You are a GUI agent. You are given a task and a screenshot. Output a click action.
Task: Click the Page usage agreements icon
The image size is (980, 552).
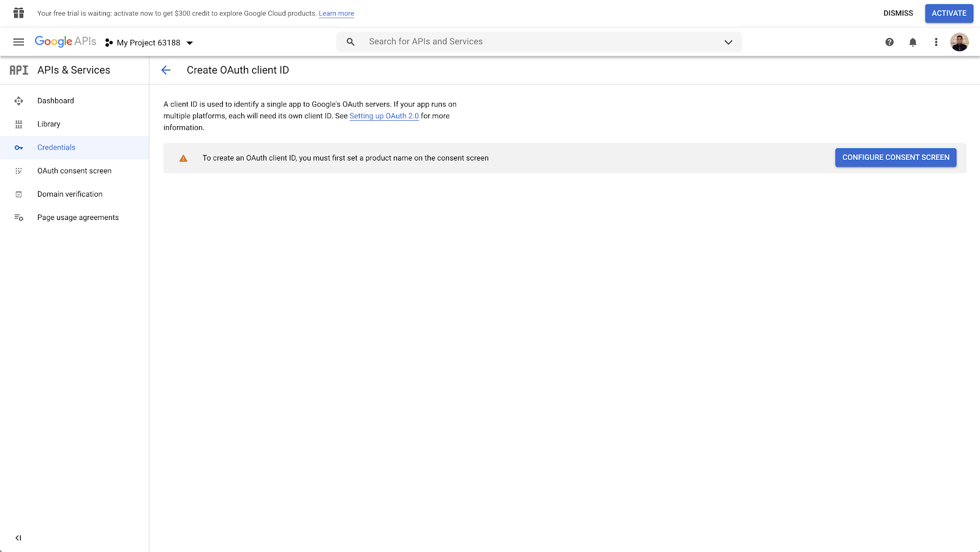coord(18,217)
